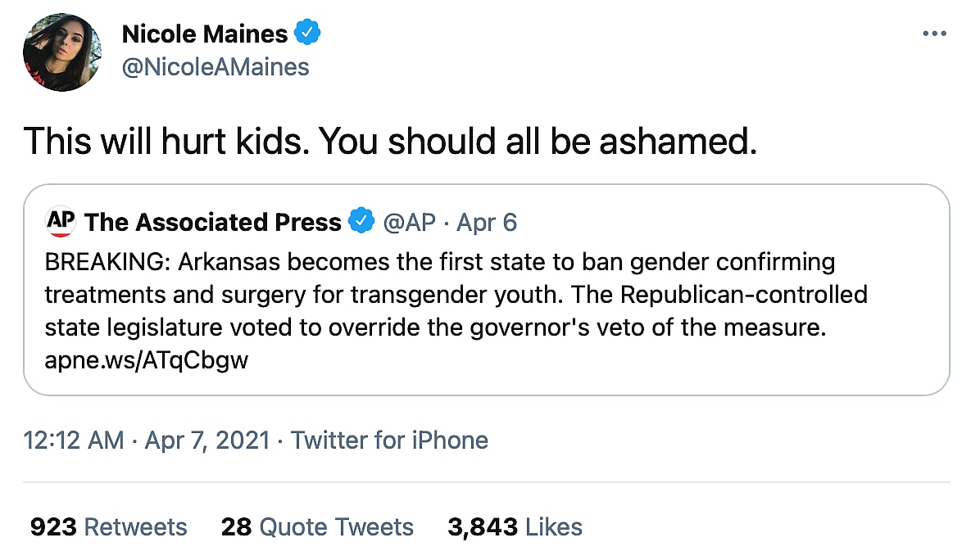Screen dimensions: 971x560
Task: Click the Apr 7, 2021 date
Action: point(206,440)
